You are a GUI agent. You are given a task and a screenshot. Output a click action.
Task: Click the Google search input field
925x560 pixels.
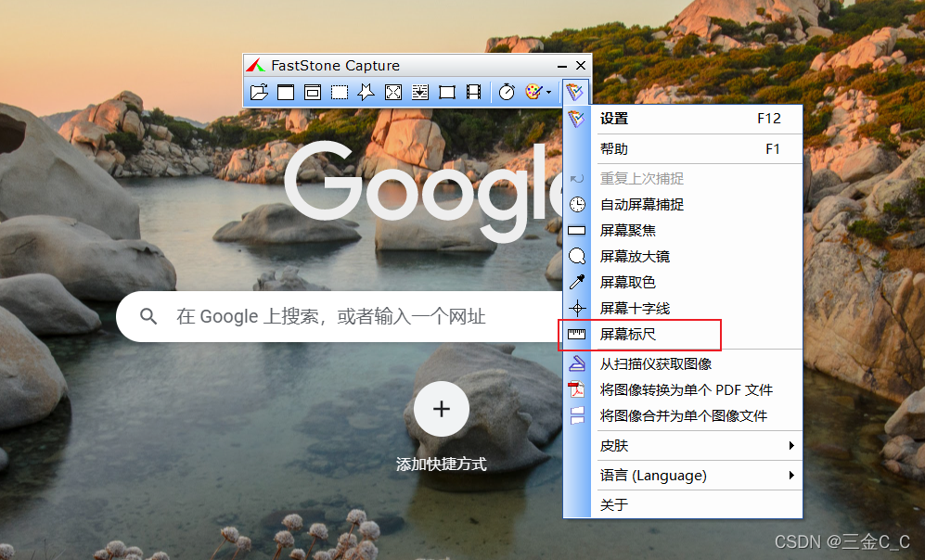(x=340, y=316)
